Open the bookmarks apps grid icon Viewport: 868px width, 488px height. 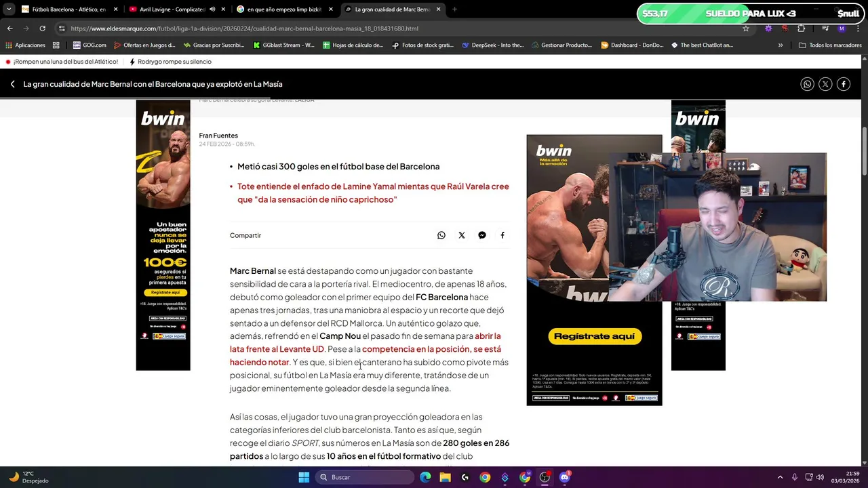point(56,45)
